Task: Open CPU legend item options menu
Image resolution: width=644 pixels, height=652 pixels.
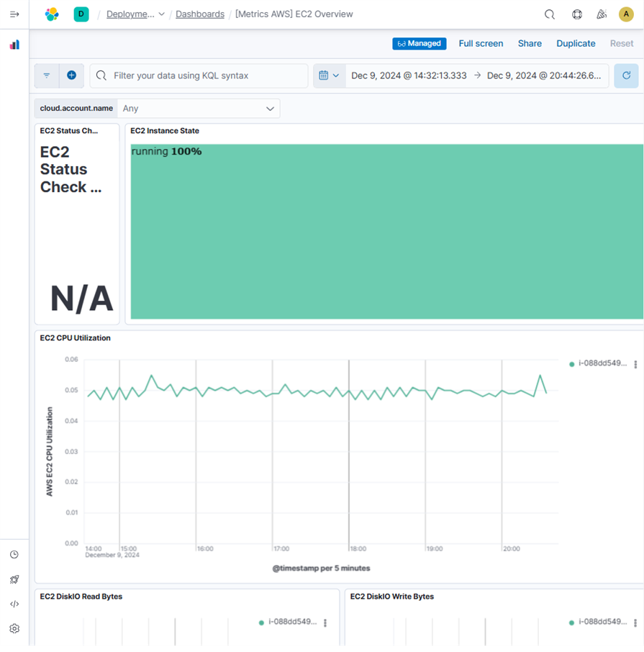Action: coord(635,365)
